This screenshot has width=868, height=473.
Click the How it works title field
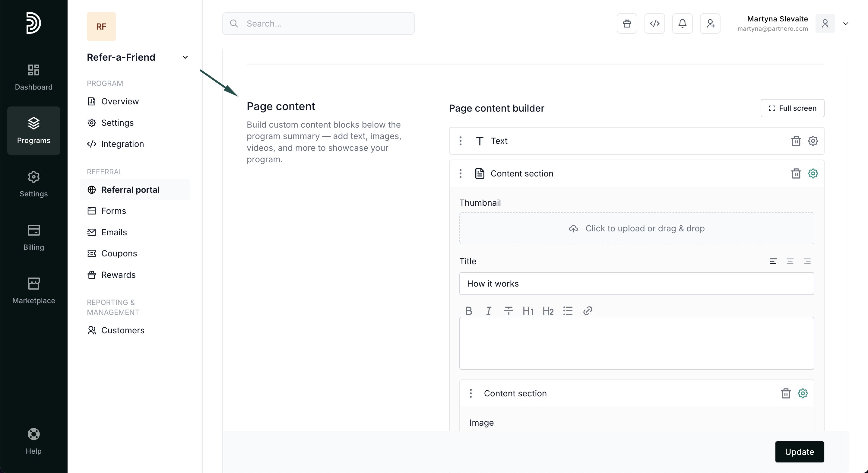(636, 284)
